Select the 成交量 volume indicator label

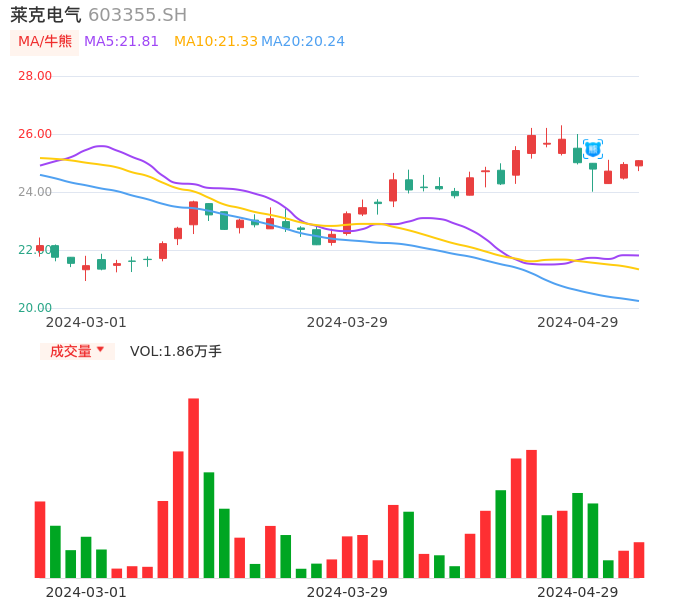(70, 351)
